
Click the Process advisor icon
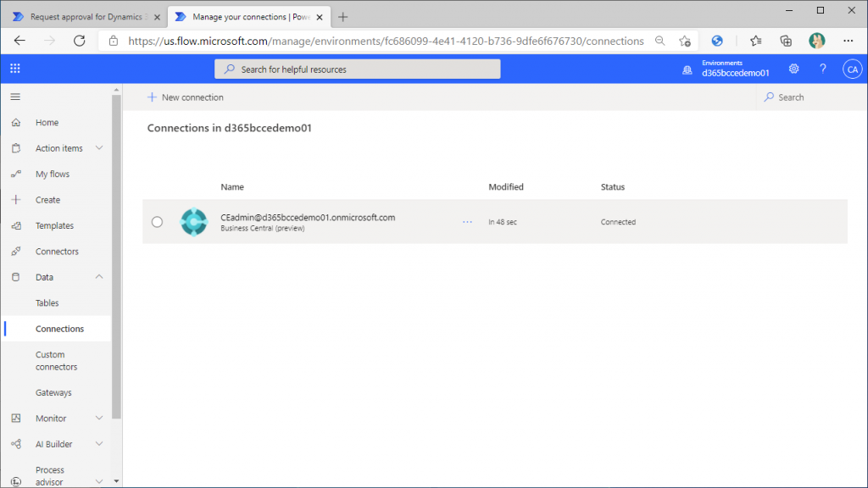click(16, 482)
